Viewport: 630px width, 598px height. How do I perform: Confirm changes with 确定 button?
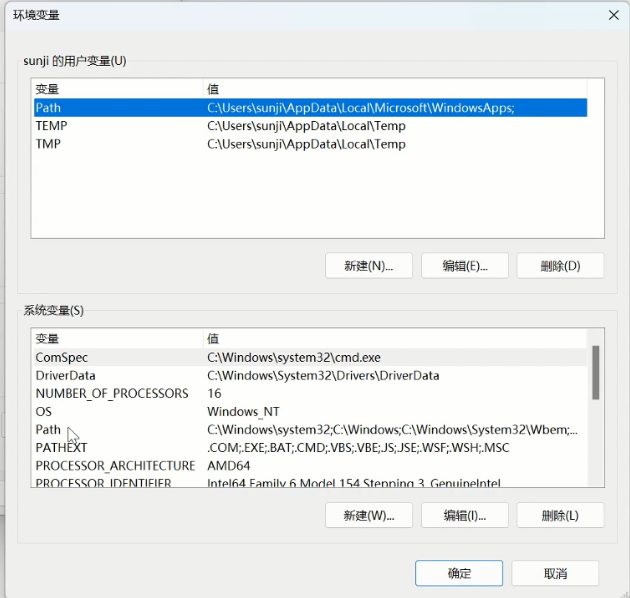(459, 573)
